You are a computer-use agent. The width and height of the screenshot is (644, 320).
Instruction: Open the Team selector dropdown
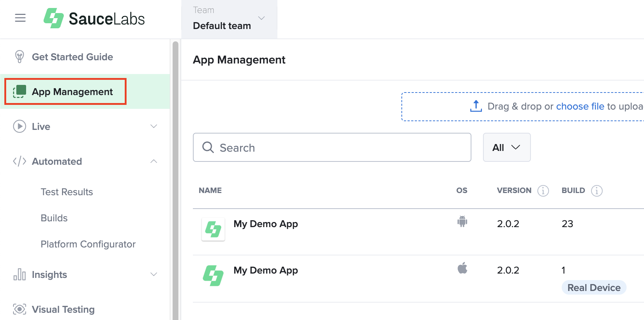coord(229,19)
